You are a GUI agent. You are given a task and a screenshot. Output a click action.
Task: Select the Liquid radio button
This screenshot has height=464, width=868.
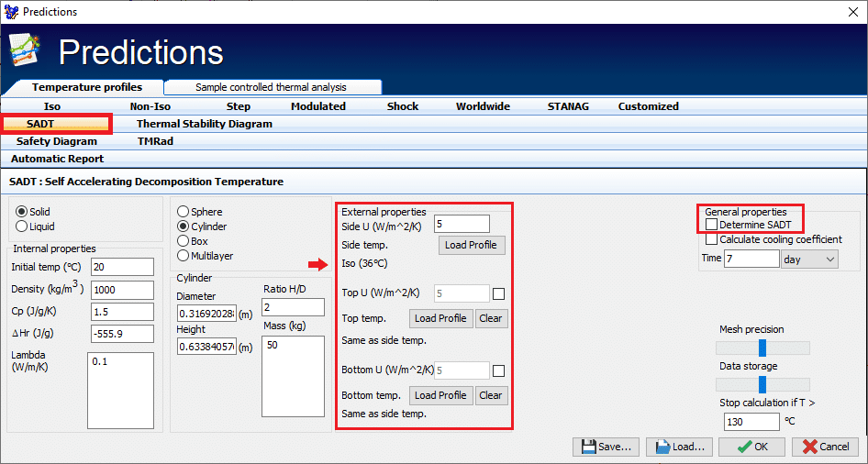(23, 226)
